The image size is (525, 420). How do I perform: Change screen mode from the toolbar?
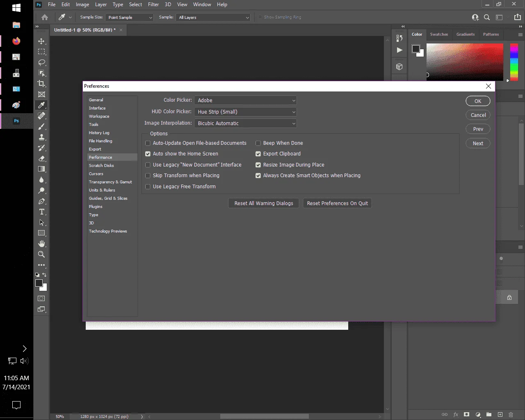pos(41,309)
